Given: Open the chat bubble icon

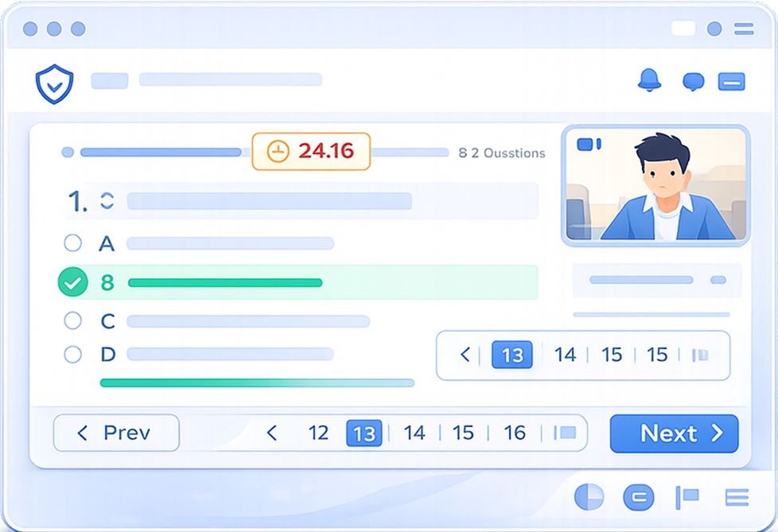Looking at the screenshot, I should [x=693, y=82].
